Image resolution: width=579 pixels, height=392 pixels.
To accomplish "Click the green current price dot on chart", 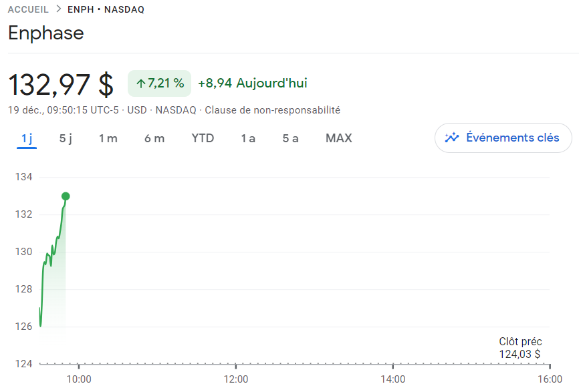I will point(66,196).
